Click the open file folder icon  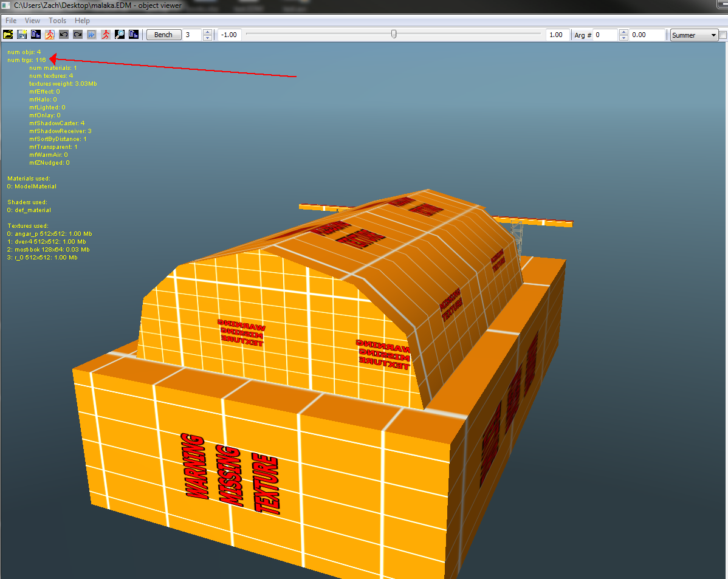(8, 35)
